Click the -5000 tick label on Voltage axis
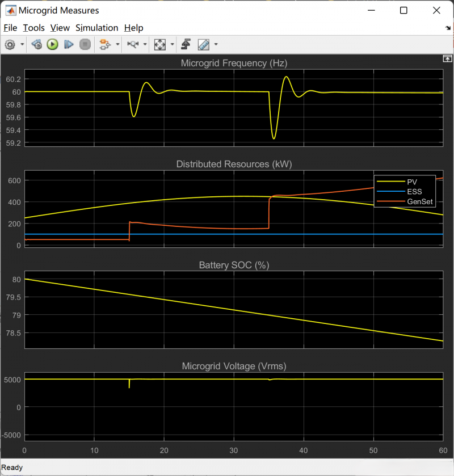Viewport: 454px width, 476px height. (11, 435)
